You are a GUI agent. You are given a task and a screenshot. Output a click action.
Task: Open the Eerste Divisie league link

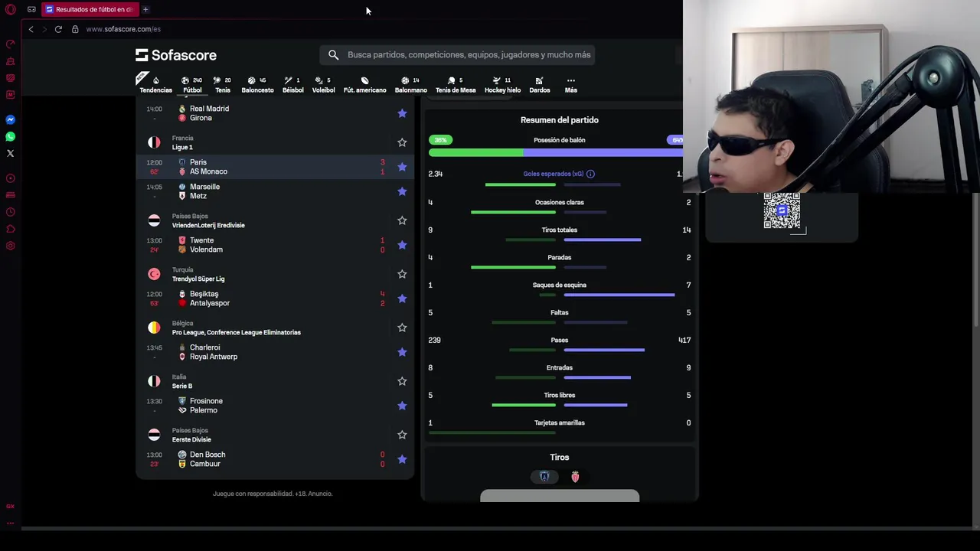pyautogui.click(x=191, y=439)
